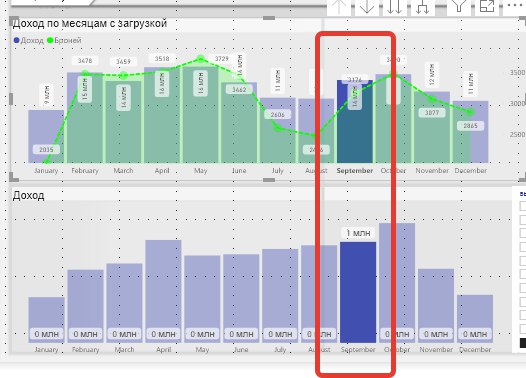Select the May bar in top chart
This screenshot has height=378, width=526.
pos(200,114)
